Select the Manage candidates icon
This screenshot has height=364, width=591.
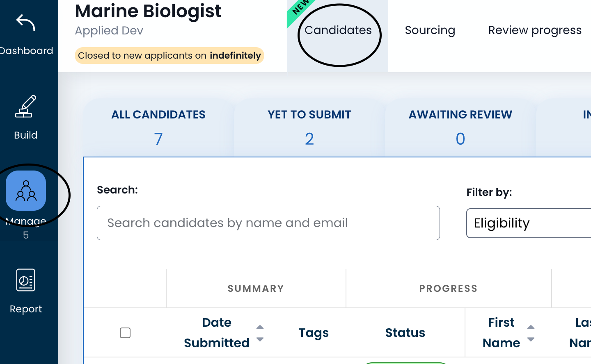tap(26, 191)
